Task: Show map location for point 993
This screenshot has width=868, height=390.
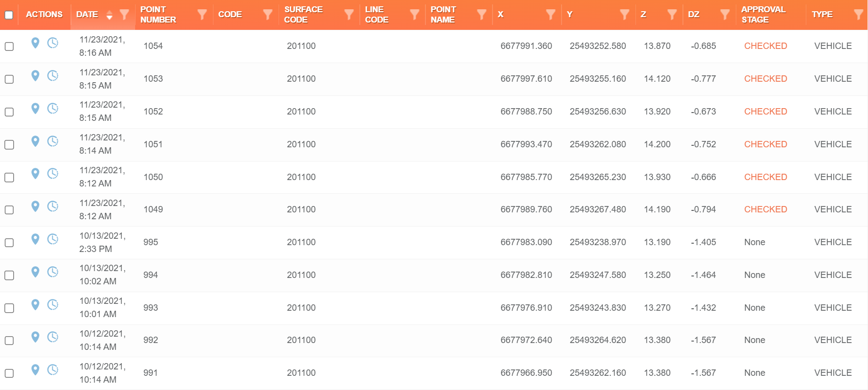Action: click(x=35, y=305)
